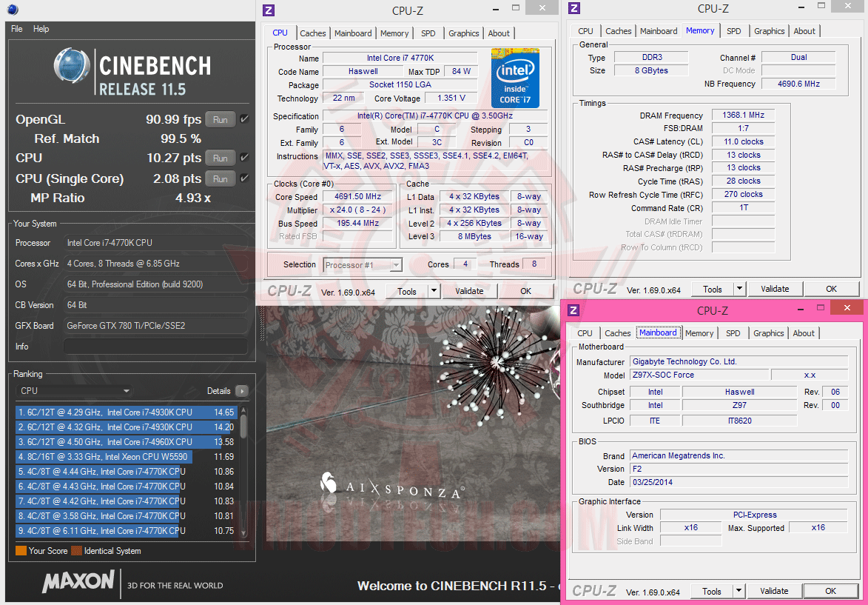The height and width of the screenshot is (605, 868).
Task: Select ranking entry i7-4960X 13.58
Action: 126,441
